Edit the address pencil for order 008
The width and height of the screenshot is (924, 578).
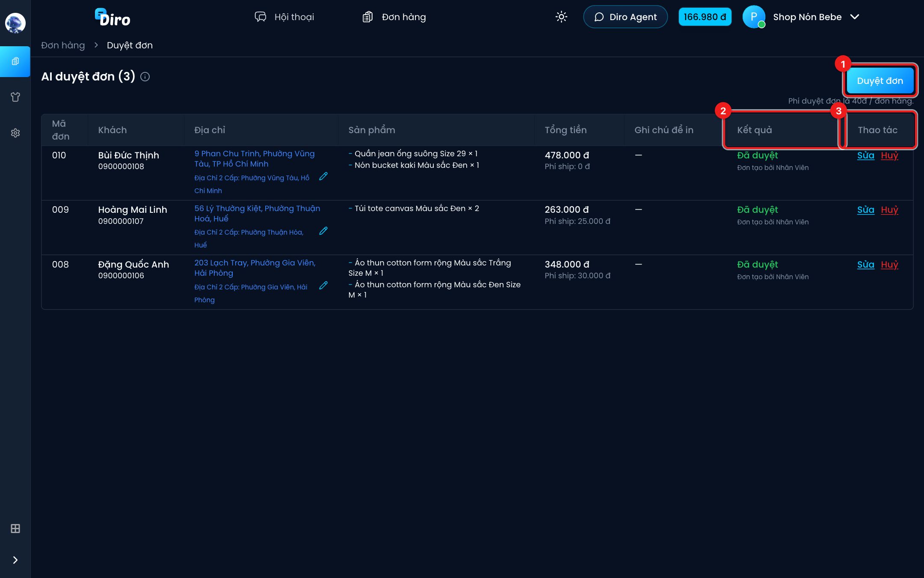(323, 286)
